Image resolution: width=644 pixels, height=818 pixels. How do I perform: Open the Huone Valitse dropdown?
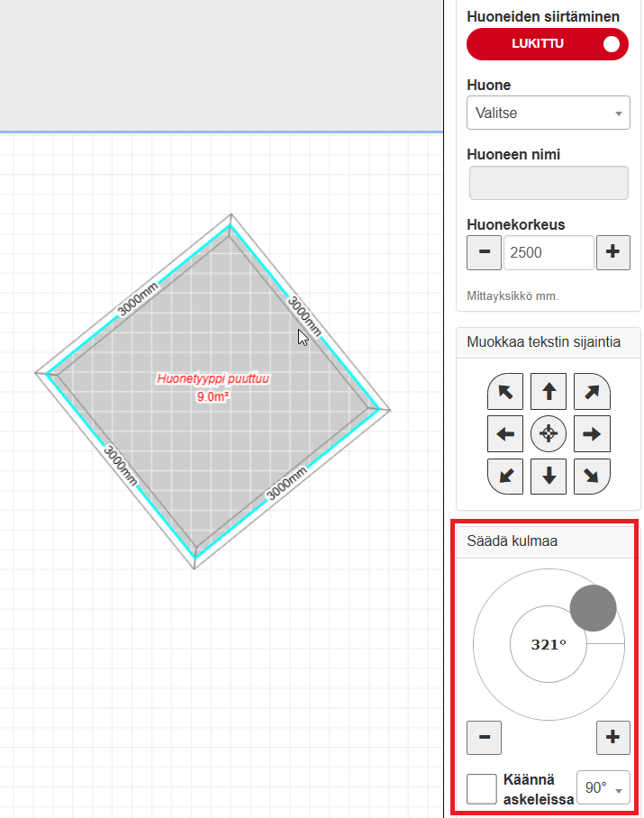(x=548, y=113)
